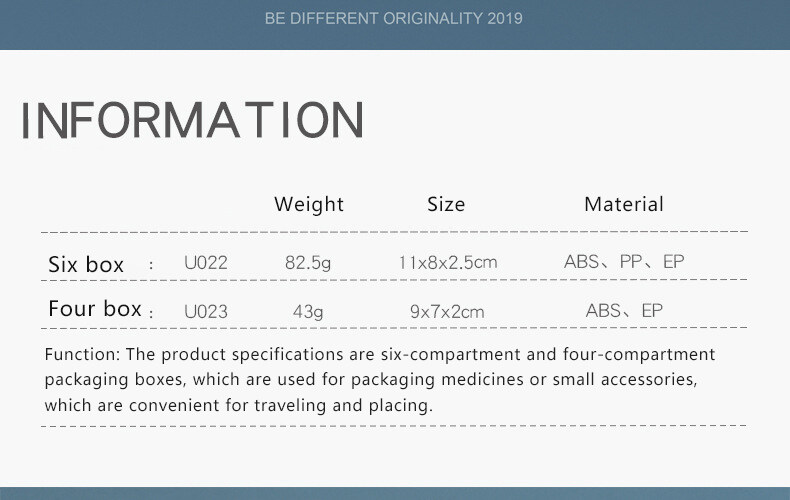Image resolution: width=790 pixels, height=500 pixels.
Task: Click the 'BE DIFFERENT ORIGINALITY 2019' banner text
Action: 394,19
